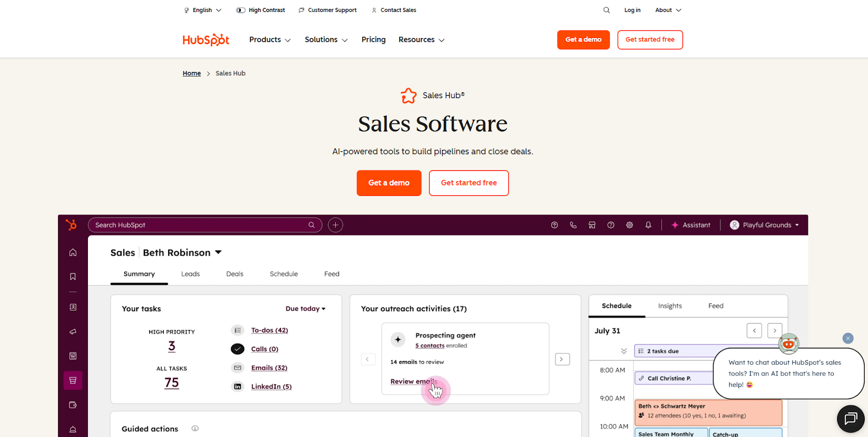Go to Home breadcrumb link

pyautogui.click(x=192, y=73)
